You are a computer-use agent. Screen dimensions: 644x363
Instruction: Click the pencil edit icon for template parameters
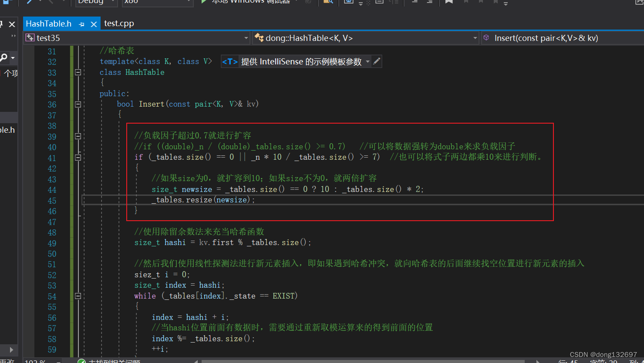[x=377, y=61]
